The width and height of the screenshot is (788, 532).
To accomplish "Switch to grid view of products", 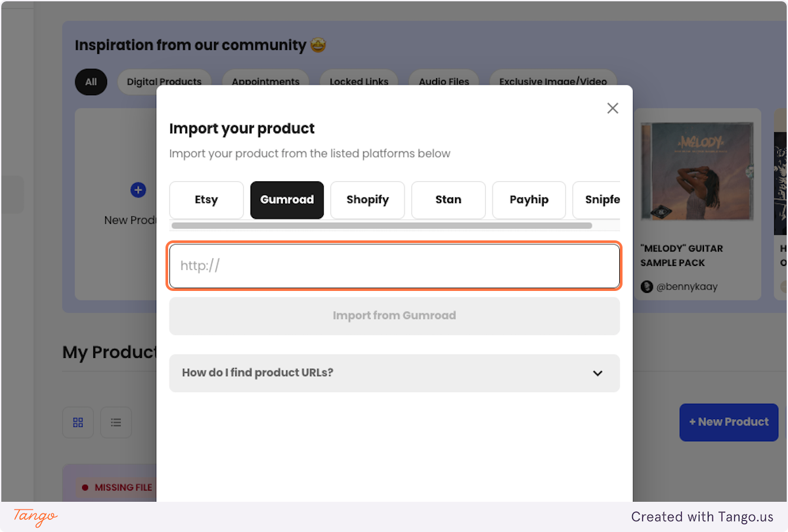I will (78, 422).
